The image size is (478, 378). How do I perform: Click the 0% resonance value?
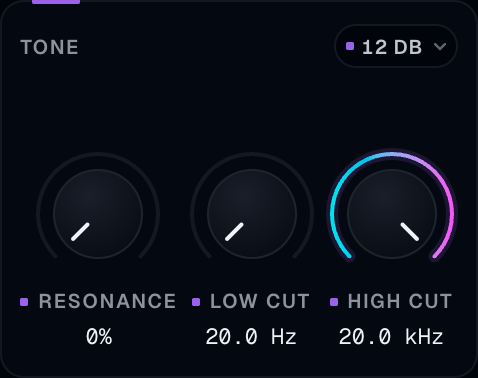click(x=99, y=337)
